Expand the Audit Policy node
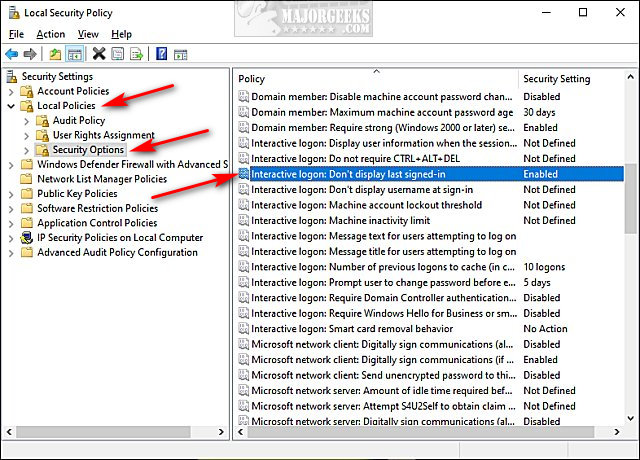The image size is (640, 460). click(27, 121)
